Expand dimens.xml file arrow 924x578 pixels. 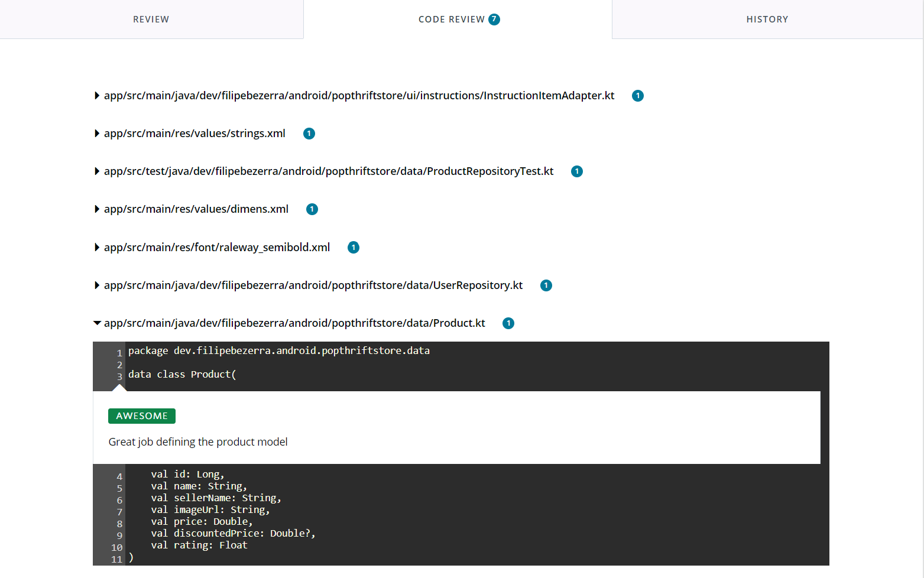pos(97,209)
